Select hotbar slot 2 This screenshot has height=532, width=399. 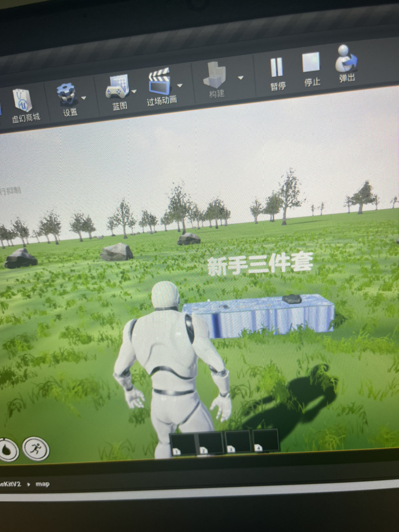click(210, 443)
